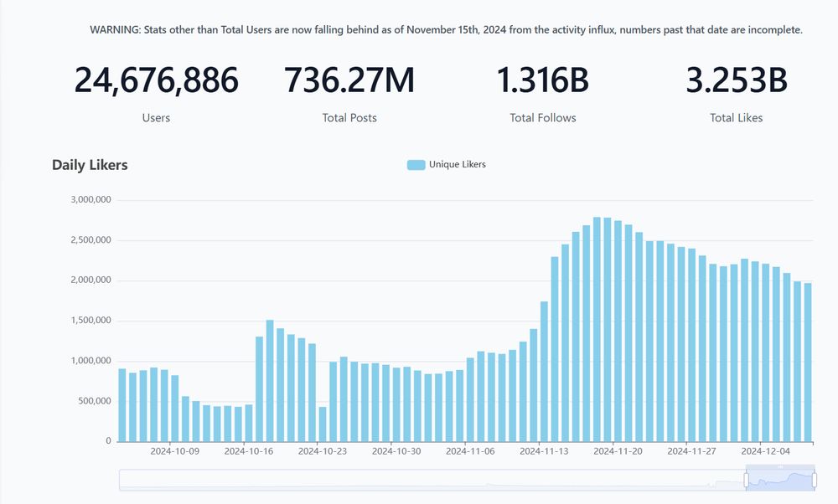Viewport: 838px width, 504px height.
Task: Select the tallest bar near 2024-11-20
Action: click(597, 327)
